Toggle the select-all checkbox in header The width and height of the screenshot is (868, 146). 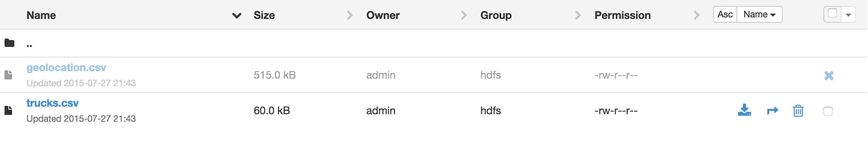click(832, 14)
